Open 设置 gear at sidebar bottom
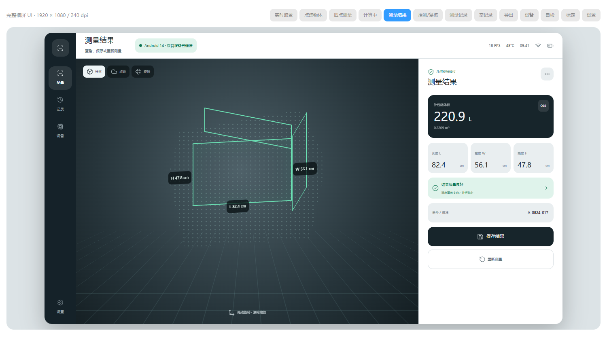 (x=60, y=307)
